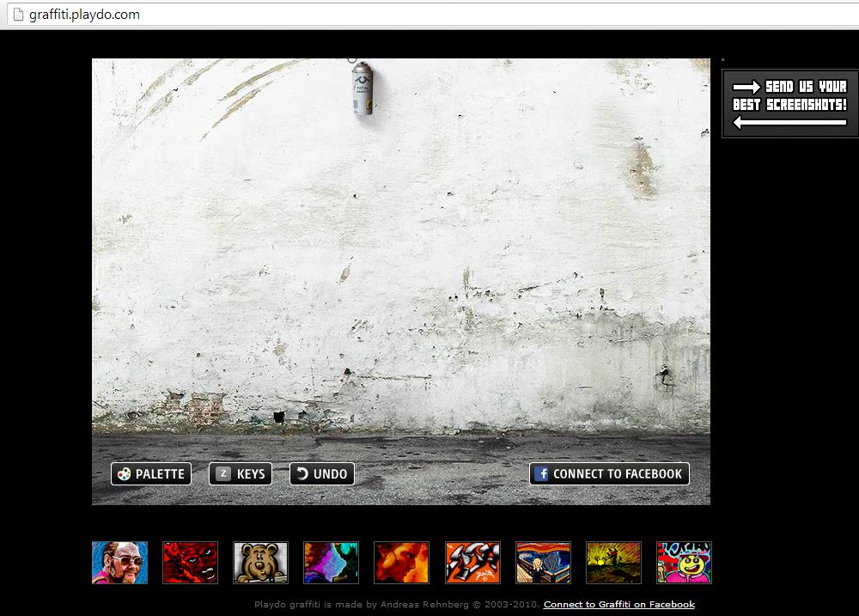The width and height of the screenshot is (859, 616).
Task: View the yellow sunset landscape thumbnail
Action: pos(613,563)
